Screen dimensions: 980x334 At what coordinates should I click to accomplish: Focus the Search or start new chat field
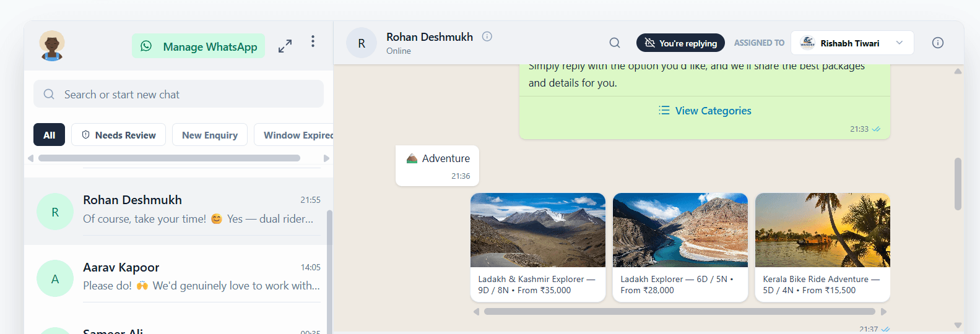click(178, 94)
